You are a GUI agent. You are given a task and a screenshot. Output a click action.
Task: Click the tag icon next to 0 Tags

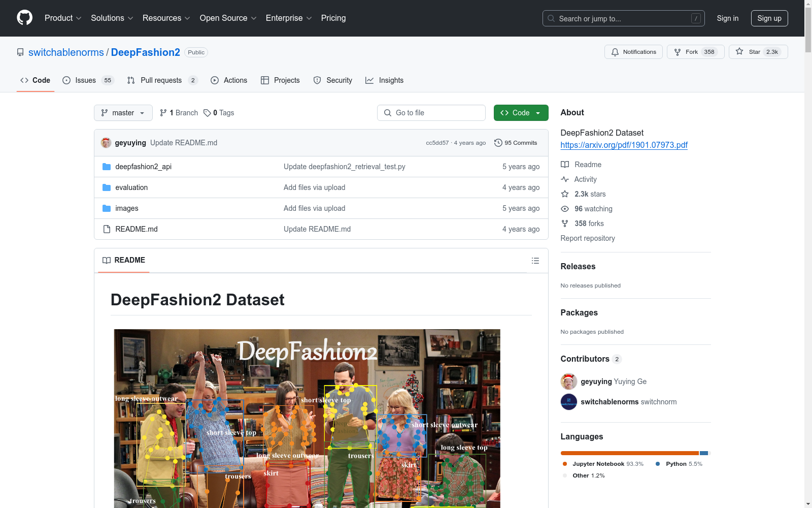coord(207,113)
